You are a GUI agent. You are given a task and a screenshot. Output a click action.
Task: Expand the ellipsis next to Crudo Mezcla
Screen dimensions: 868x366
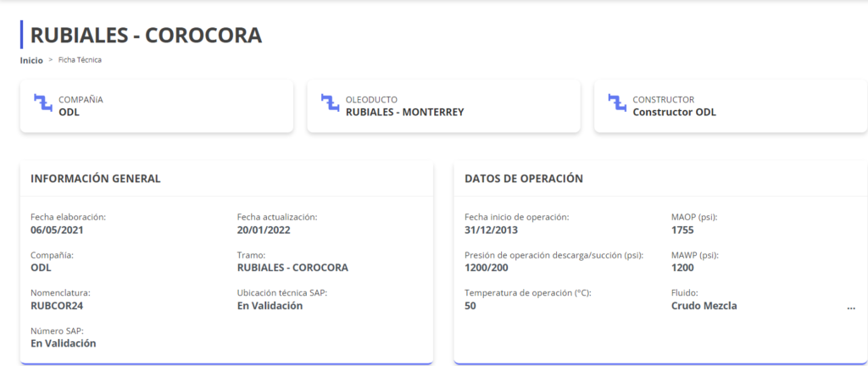pos(850,307)
